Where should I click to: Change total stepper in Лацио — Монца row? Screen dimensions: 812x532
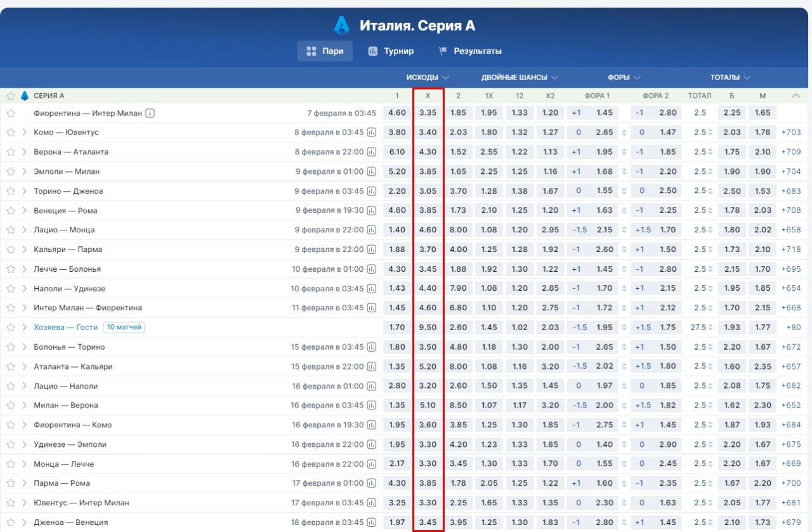point(710,230)
